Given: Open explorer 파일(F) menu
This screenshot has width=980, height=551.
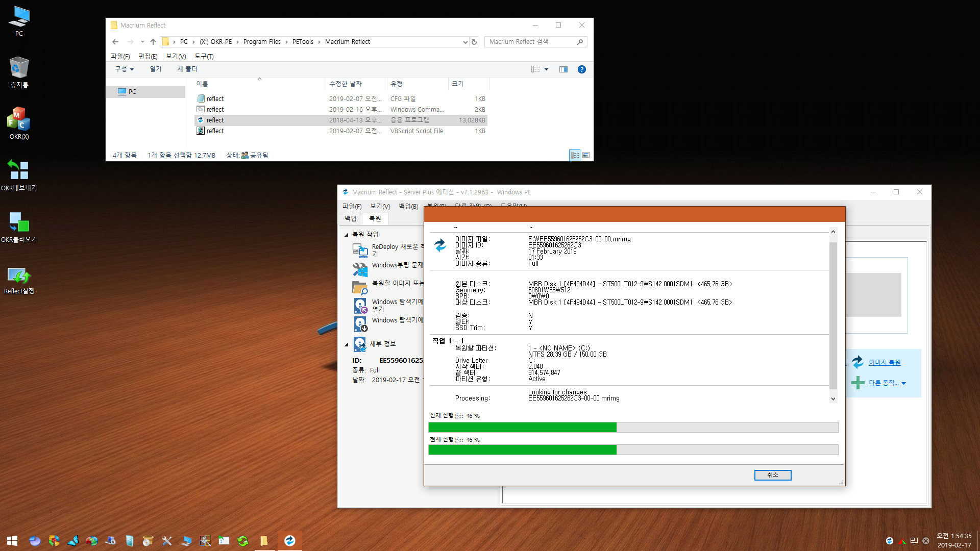Looking at the screenshot, I should (120, 56).
